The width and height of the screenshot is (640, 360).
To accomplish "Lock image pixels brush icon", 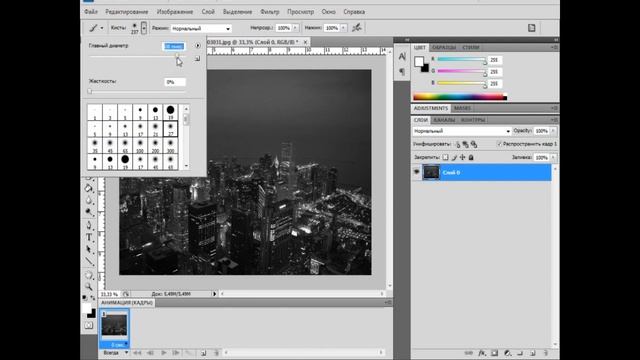I will click(454, 157).
